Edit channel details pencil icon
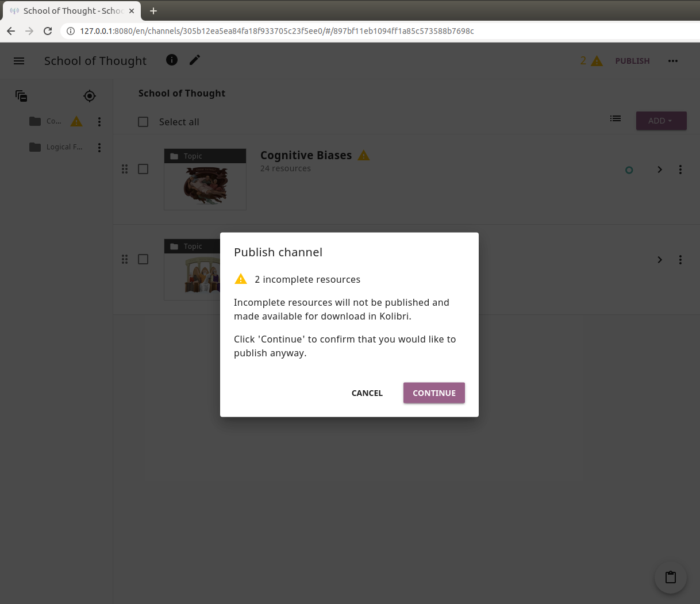 [x=195, y=60]
